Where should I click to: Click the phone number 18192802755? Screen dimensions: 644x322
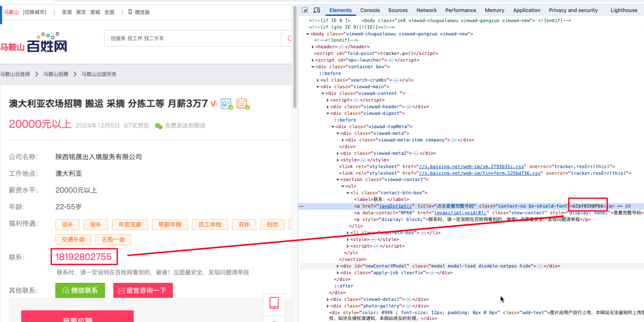84,257
